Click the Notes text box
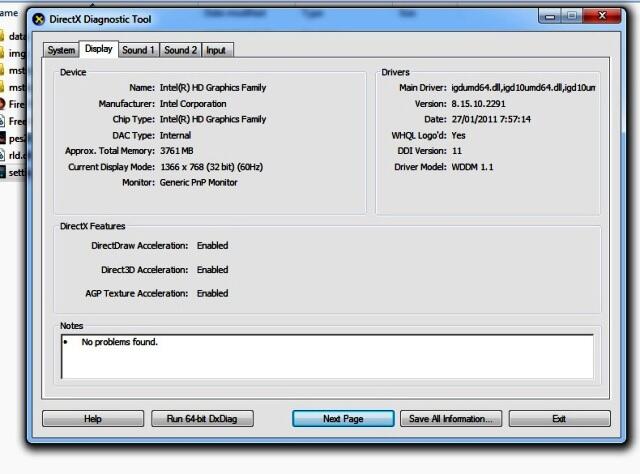Screen dimensions: 640x474 (327, 357)
